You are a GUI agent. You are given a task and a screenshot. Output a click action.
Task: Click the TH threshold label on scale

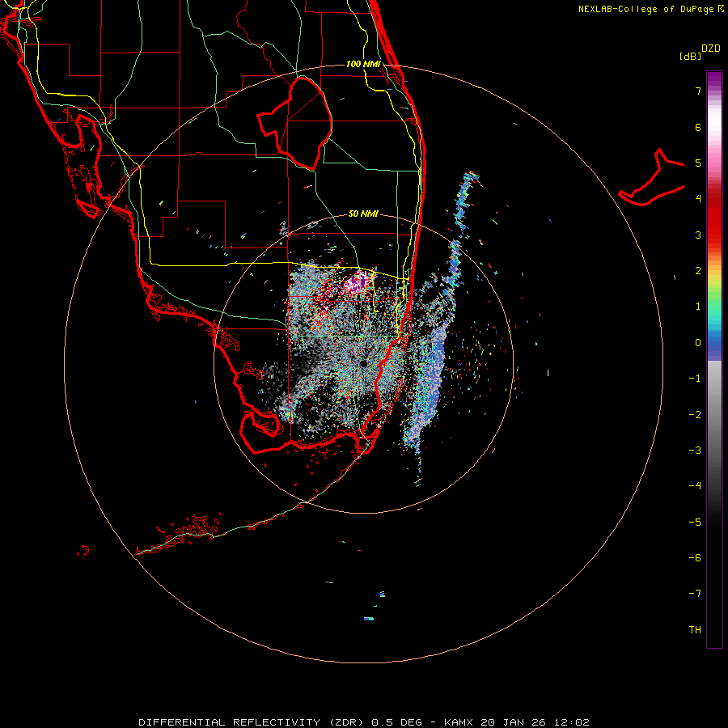click(695, 629)
